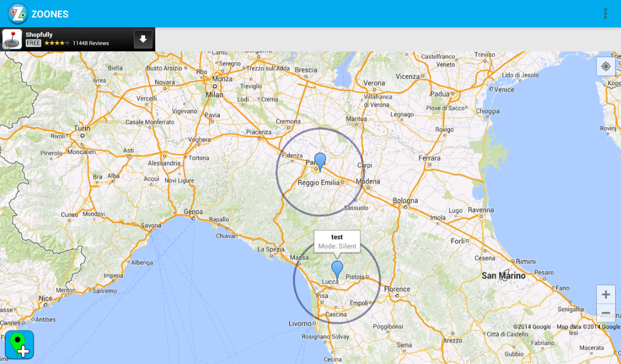Open the 'test' zone info bubble

pos(337,241)
